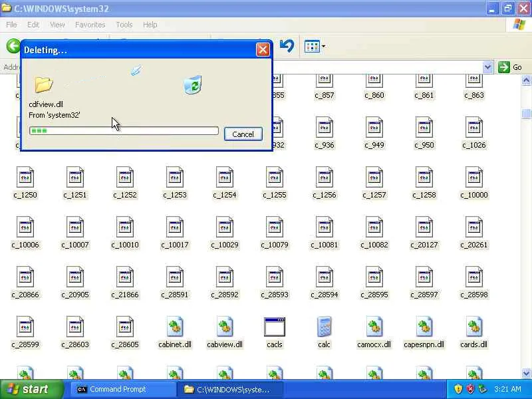Switch to Command Prompt taskbar button
This screenshot has height=399, width=532.
(123, 389)
